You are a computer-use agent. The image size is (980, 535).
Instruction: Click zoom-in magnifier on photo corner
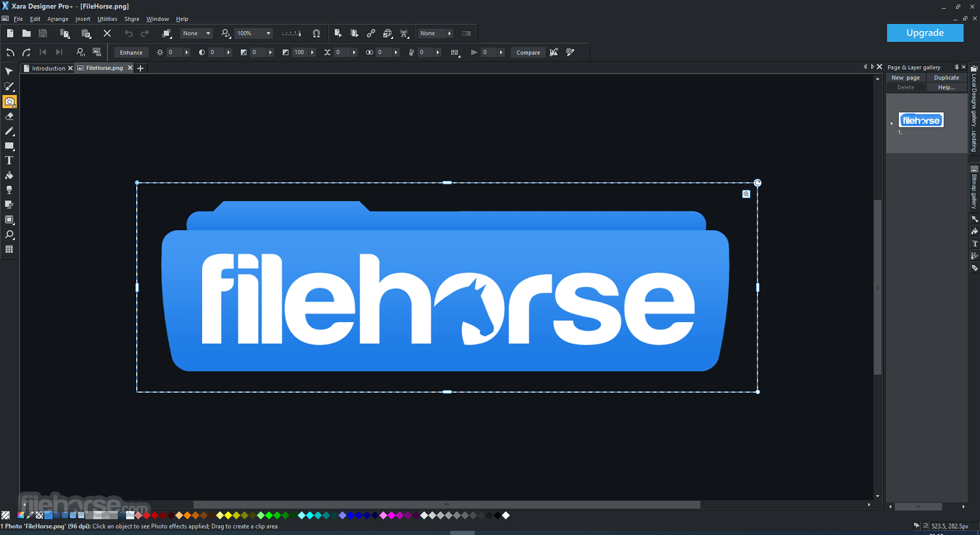click(746, 194)
